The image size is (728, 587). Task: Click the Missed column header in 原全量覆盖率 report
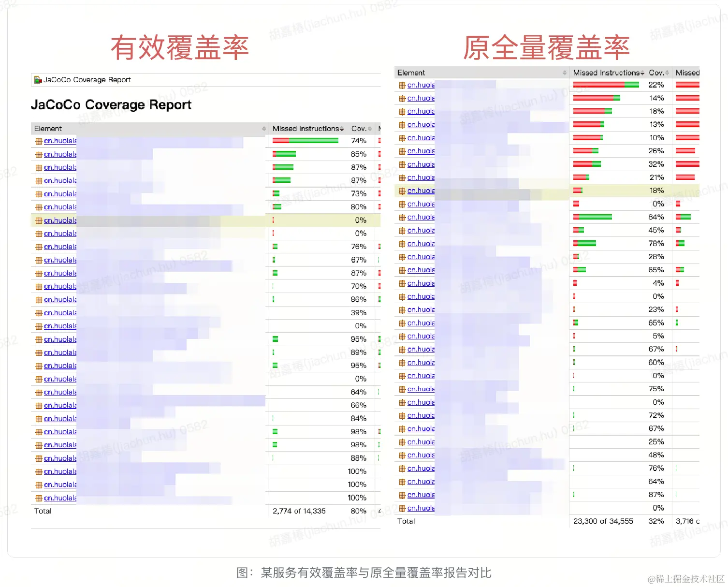click(x=687, y=73)
